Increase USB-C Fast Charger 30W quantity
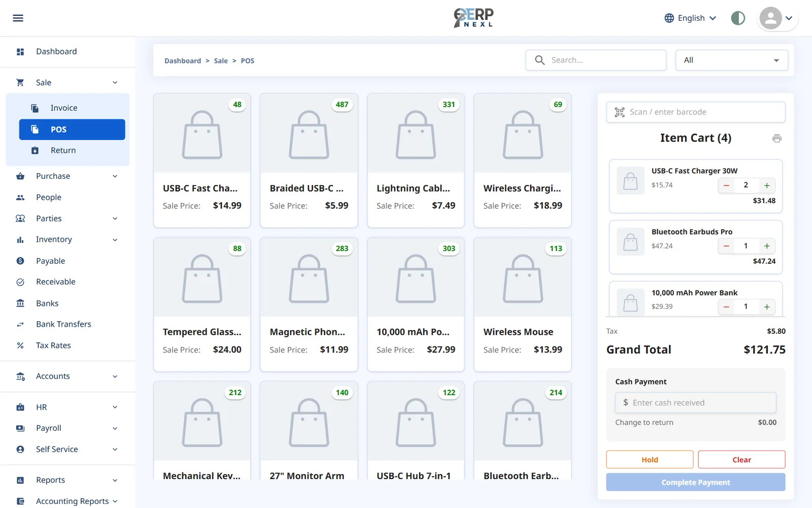 [767, 185]
